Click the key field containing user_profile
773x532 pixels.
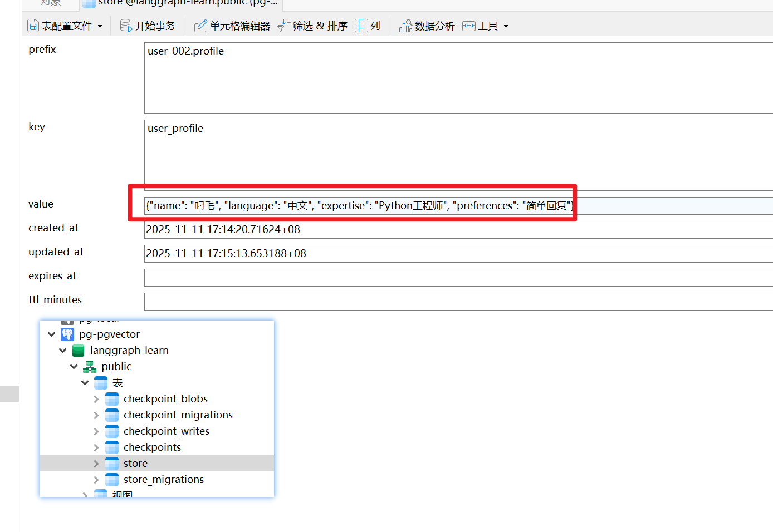[458, 155]
